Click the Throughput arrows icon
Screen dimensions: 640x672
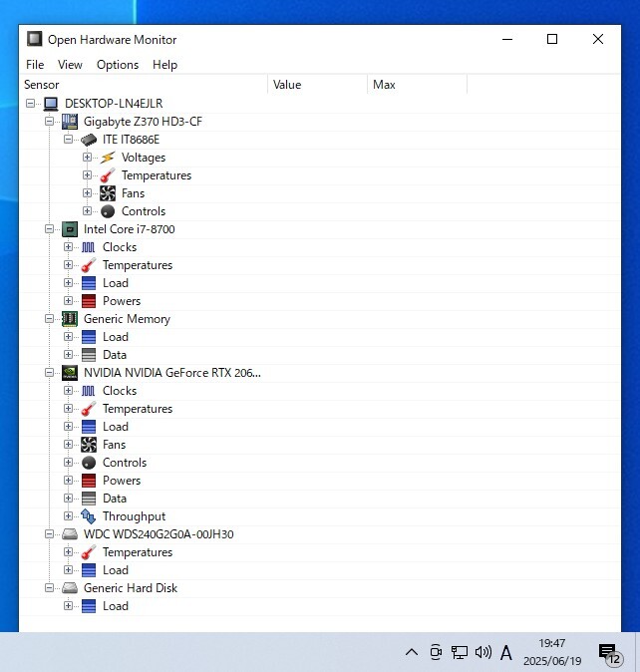[89, 516]
